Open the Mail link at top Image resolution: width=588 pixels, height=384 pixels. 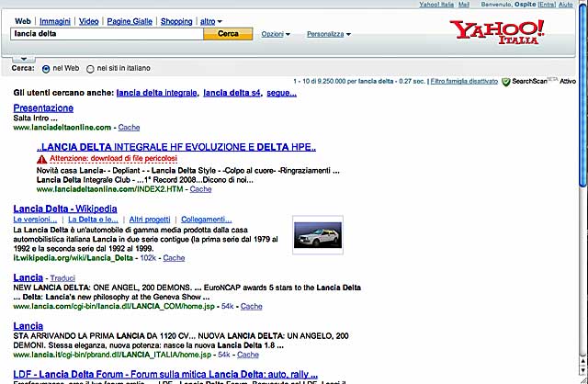tap(464, 5)
